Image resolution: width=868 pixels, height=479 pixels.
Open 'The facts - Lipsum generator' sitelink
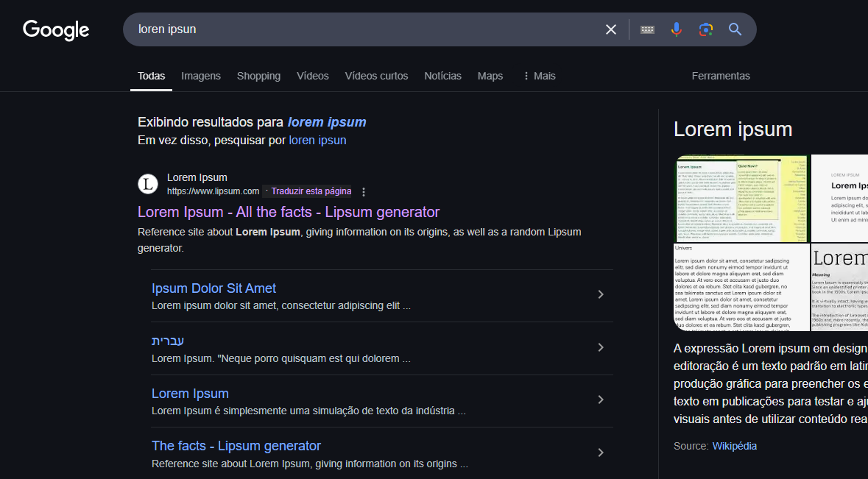tap(236, 446)
